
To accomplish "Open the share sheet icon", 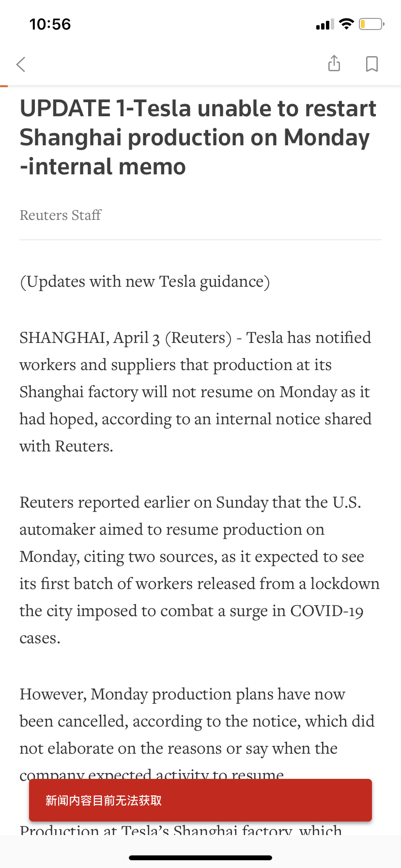I will (334, 63).
